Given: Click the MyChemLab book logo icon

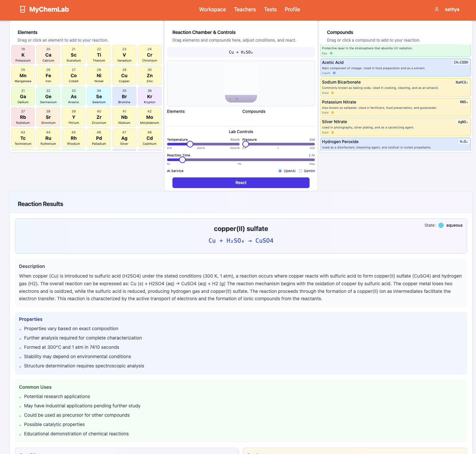Looking at the screenshot, I should 22,9.
